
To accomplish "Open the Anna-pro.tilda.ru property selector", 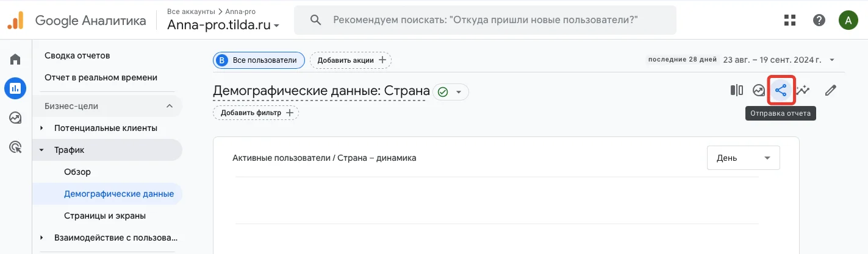I will [x=223, y=25].
